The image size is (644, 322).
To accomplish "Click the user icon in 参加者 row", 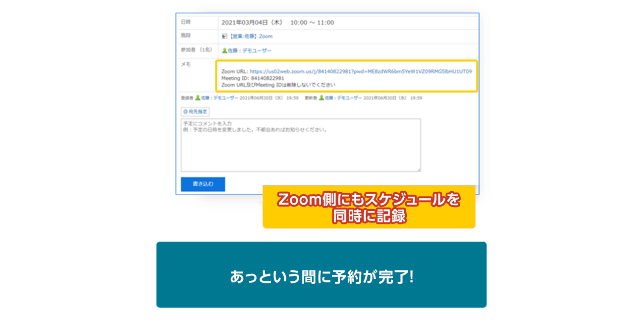I will click(x=224, y=51).
